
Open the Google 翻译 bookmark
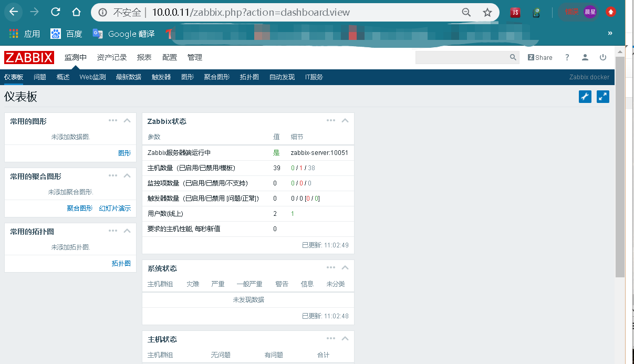[x=123, y=34]
